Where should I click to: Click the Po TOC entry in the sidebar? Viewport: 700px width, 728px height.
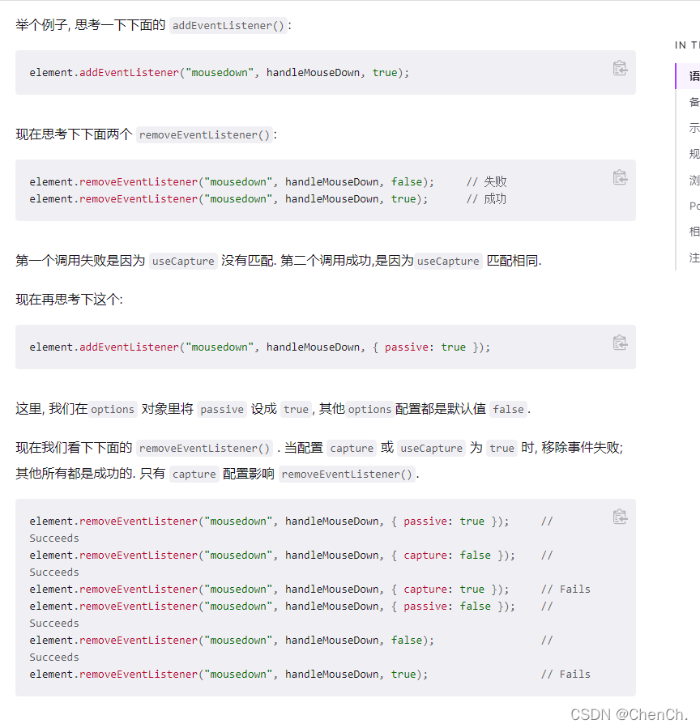(693, 205)
